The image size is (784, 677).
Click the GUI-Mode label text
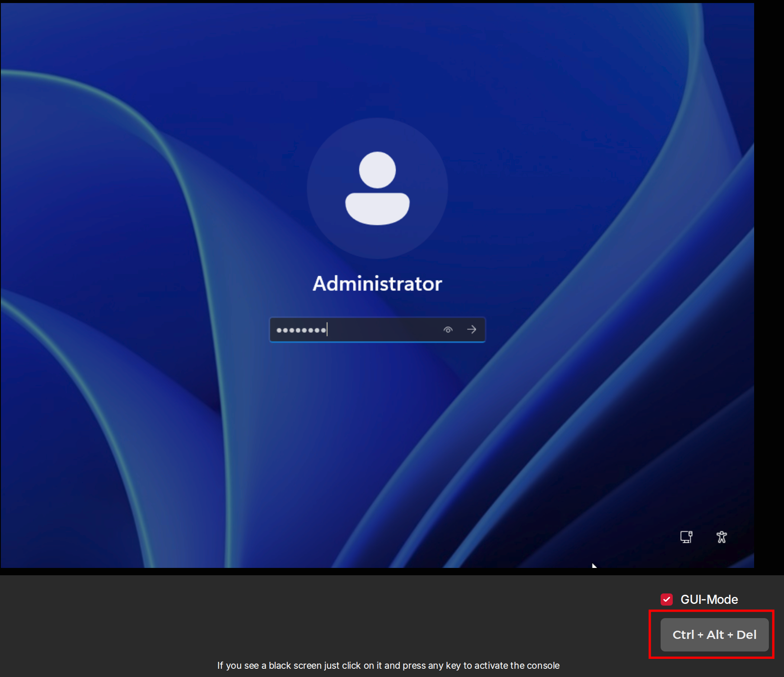[x=709, y=600]
